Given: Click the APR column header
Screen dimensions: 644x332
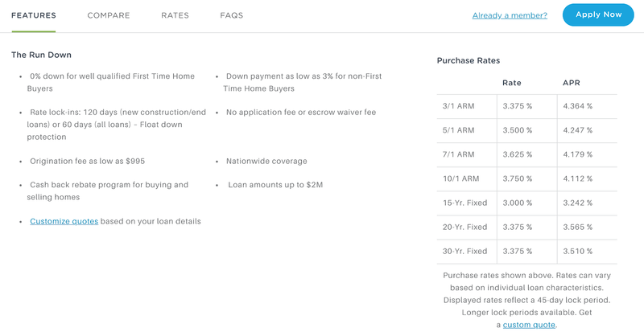Looking at the screenshot, I should pyautogui.click(x=572, y=83).
